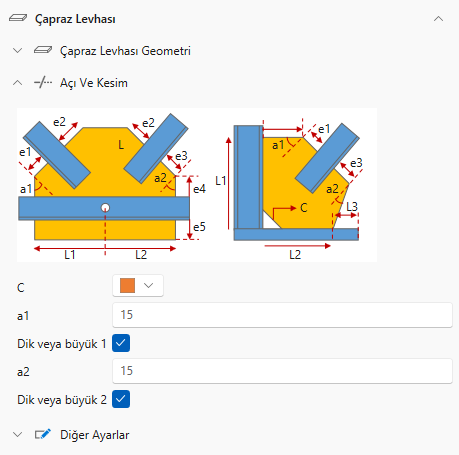
Task: Click into the a2 angle input field
Action: [282, 371]
